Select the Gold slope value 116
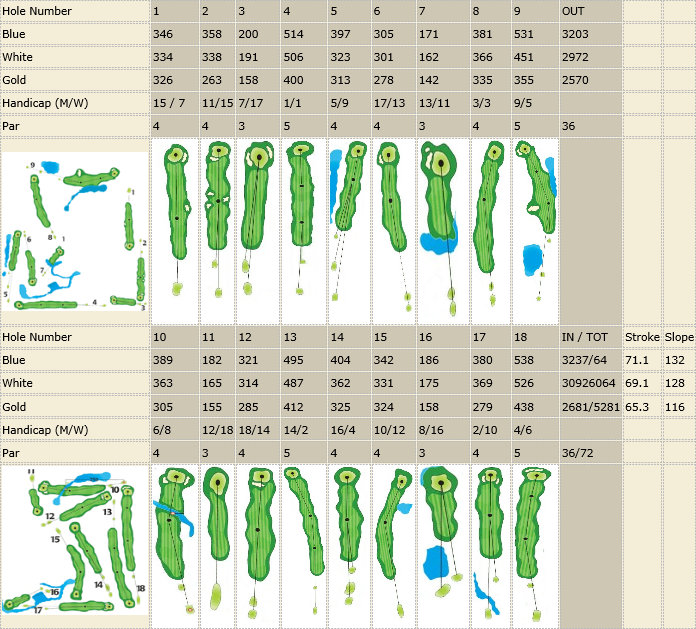The image size is (696, 629). point(678,407)
